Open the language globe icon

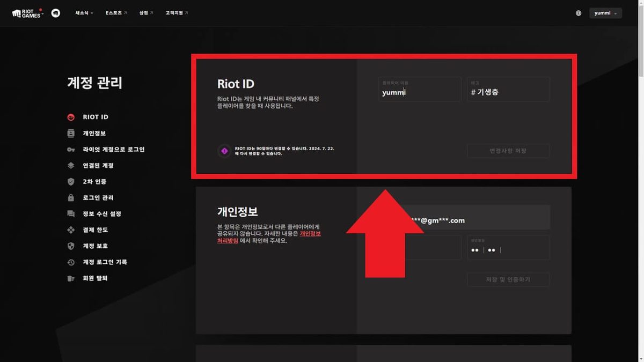pos(579,13)
